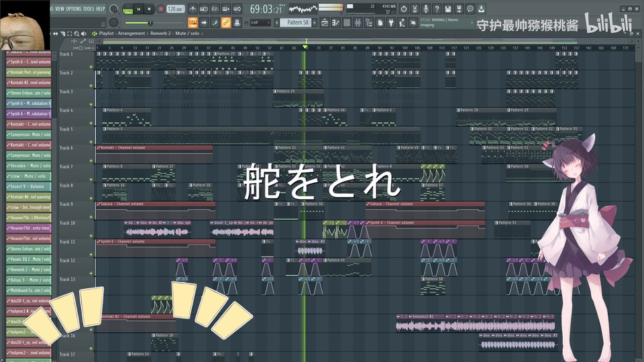The width and height of the screenshot is (644, 362).
Task: Click the tempo field showing 120.000
Action: tap(176, 9)
